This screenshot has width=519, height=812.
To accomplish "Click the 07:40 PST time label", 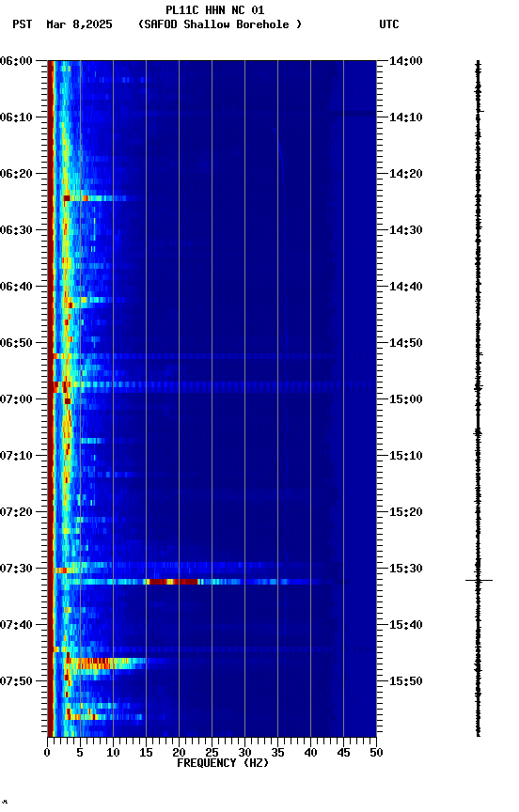I will pos(16,625).
